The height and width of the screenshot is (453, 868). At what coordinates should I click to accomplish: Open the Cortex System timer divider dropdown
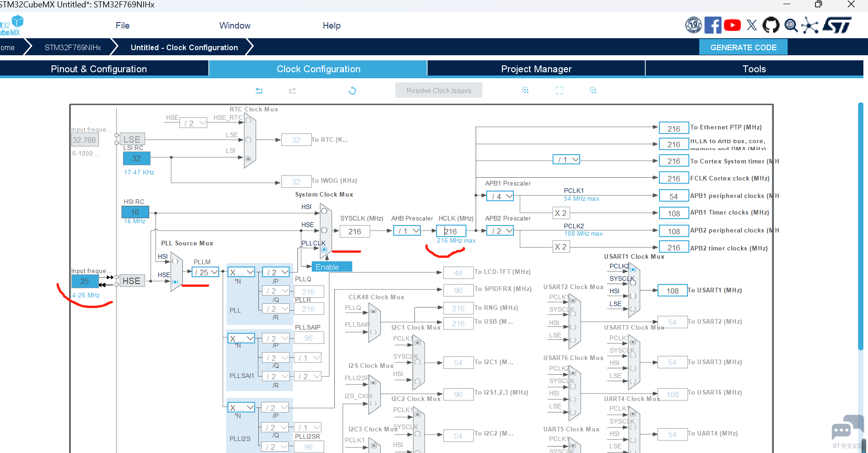[566, 160]
